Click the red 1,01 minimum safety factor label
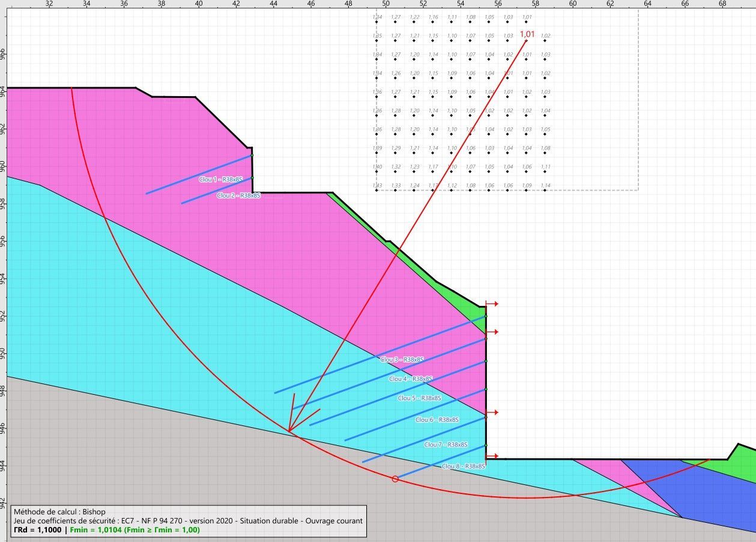The width and height of the screenshot is (756, 542). pyautogui.click(x=527, y=34)
